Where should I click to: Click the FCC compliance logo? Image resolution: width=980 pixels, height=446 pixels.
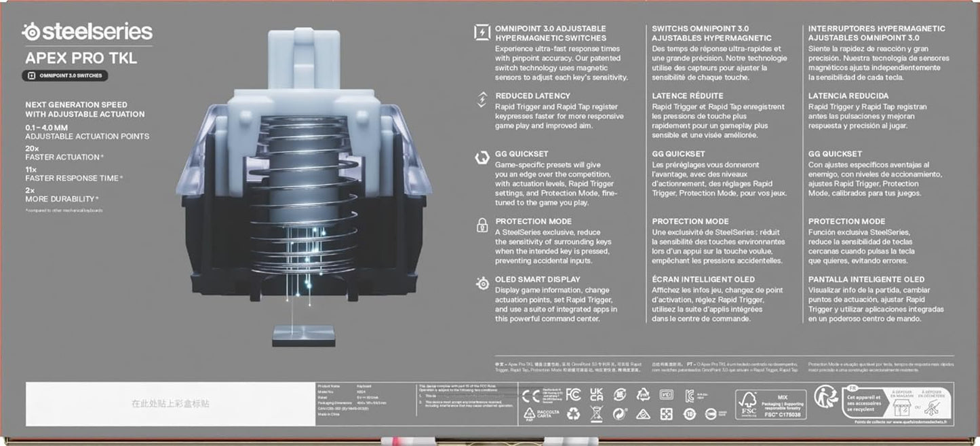573,394
